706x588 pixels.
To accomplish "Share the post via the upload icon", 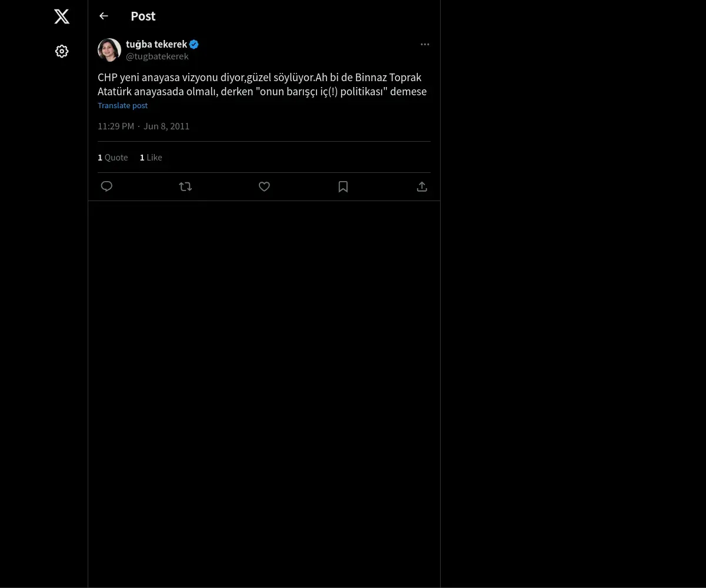I will coord(422,186).
